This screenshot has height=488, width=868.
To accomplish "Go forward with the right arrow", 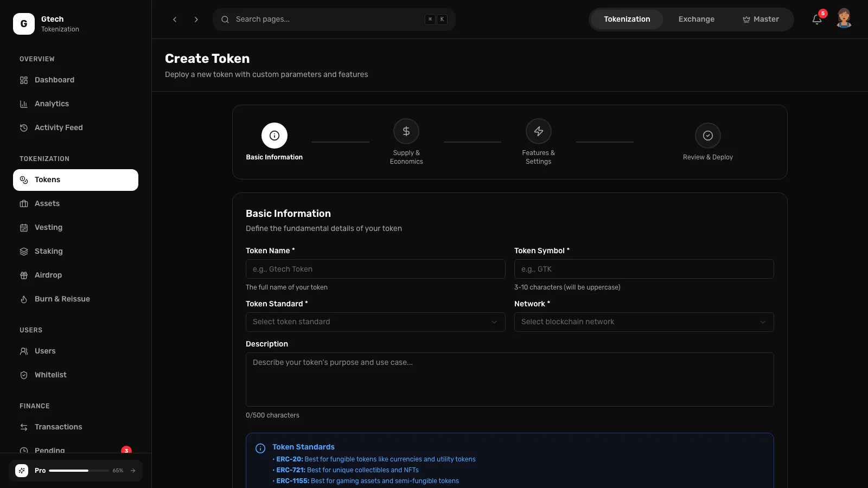I will coord(196,20).
